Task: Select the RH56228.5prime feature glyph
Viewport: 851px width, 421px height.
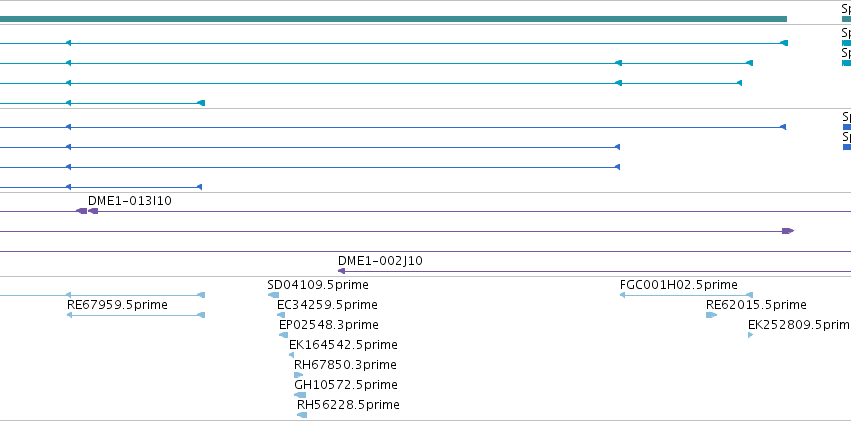Action: (302, 415)
